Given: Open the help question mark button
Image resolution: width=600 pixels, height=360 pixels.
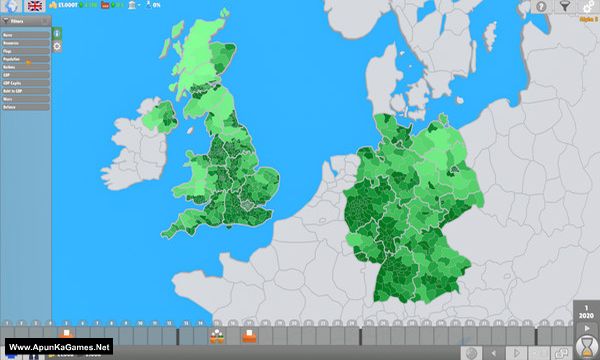Looking at the screenshot, I should [541, 6].
